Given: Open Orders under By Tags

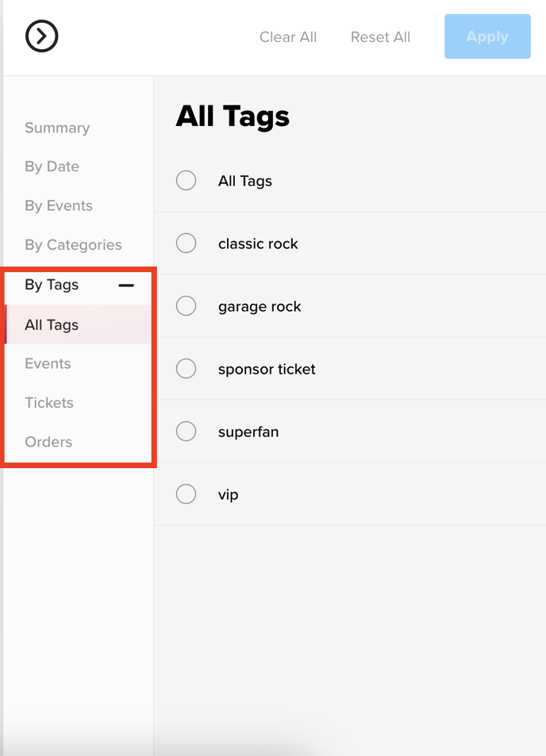Looking at the screenshot, I should click(48, 442).
